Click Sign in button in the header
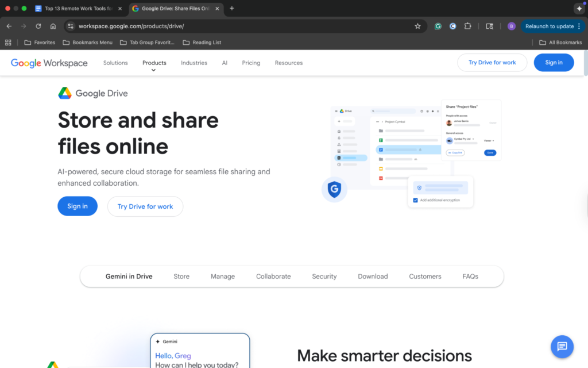588x368 pixels. [x=554, y=62]
